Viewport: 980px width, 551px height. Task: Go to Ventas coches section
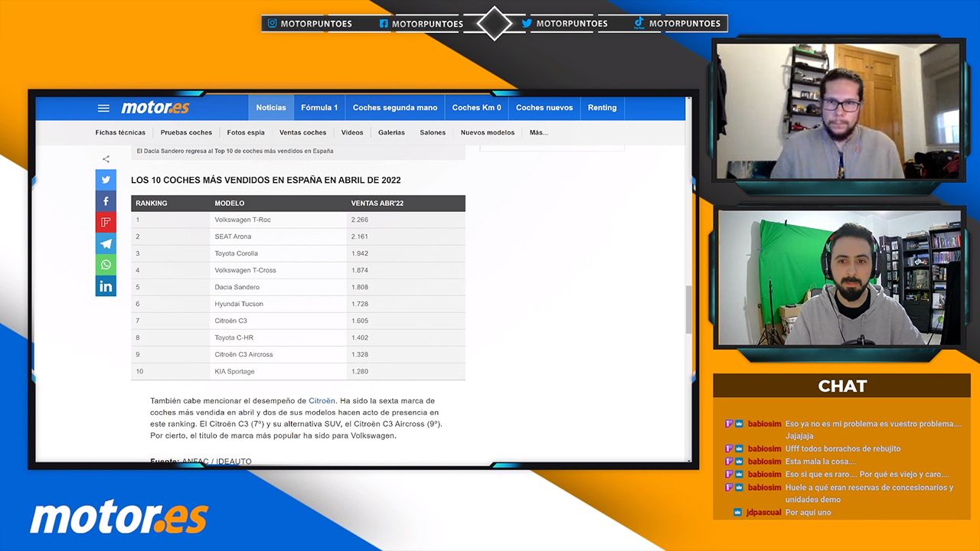tap(302, 132)
